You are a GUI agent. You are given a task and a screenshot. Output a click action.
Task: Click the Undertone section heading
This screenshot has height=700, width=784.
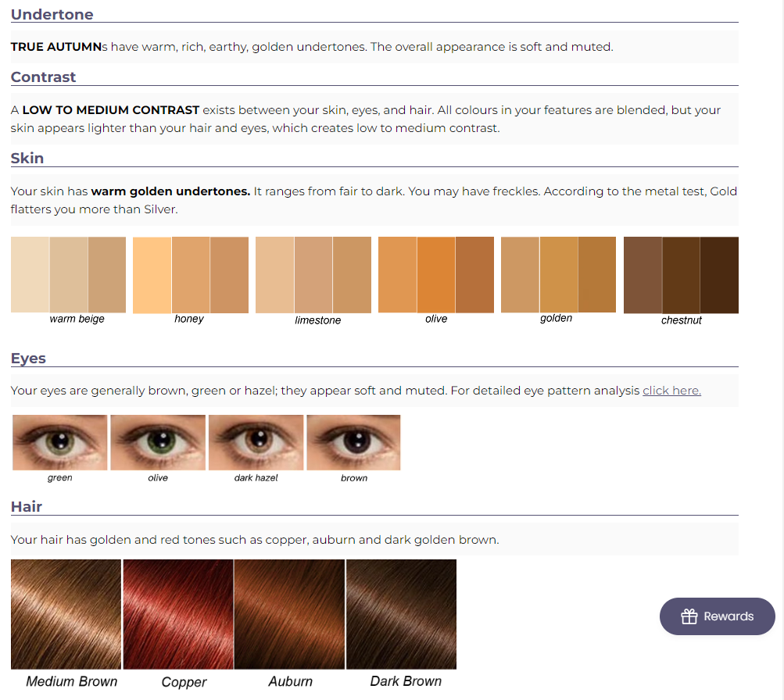(x=52, y=15)
